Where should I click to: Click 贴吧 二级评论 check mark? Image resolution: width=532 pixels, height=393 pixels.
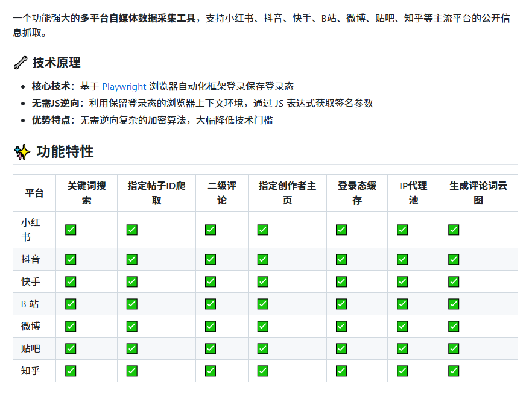pos(211,348)
